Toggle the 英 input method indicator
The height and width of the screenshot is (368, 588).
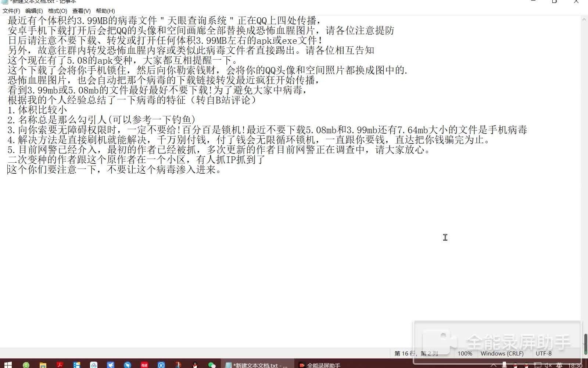coord(559,365)
